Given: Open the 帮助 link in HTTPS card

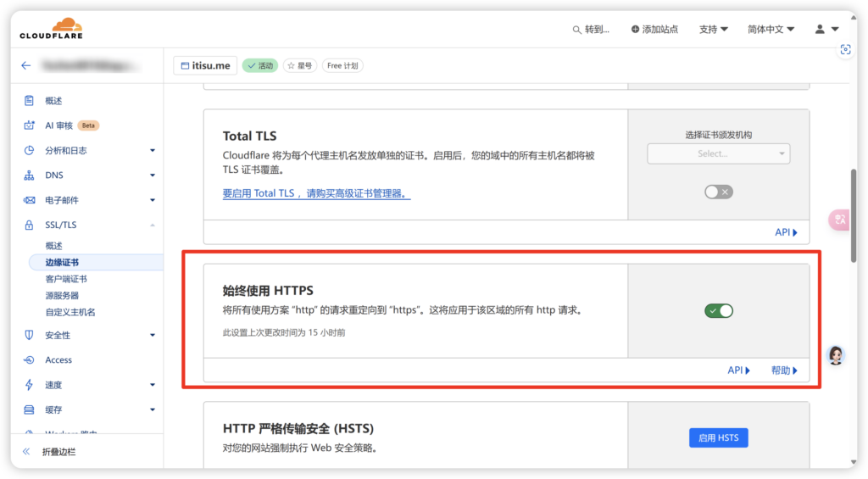Looking at the screenshot, I should (x=784, y=370).
